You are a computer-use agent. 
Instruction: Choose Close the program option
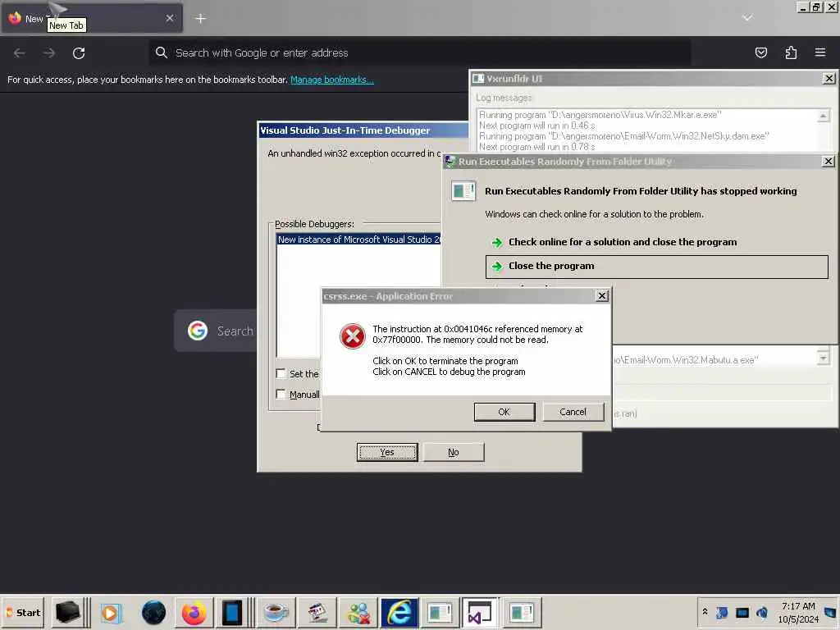(x=657, y=267)
